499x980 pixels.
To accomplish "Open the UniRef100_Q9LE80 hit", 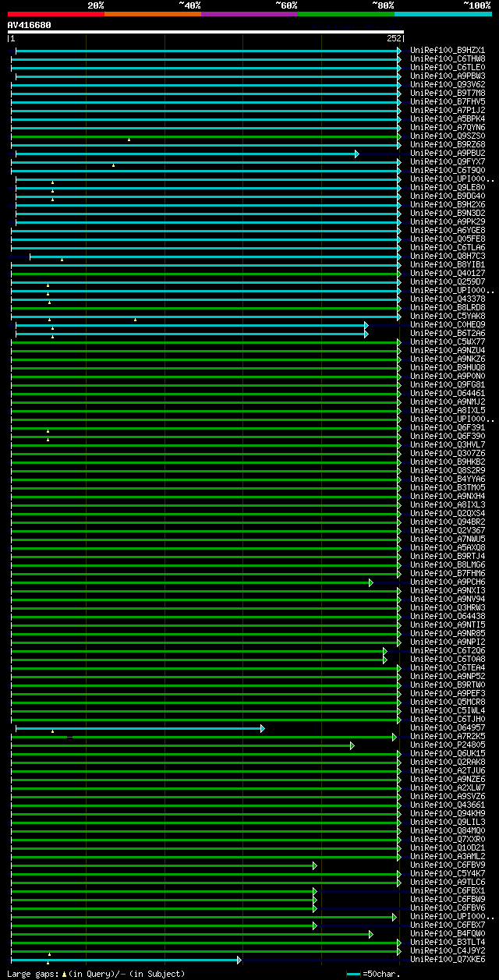I will (448, 188).
